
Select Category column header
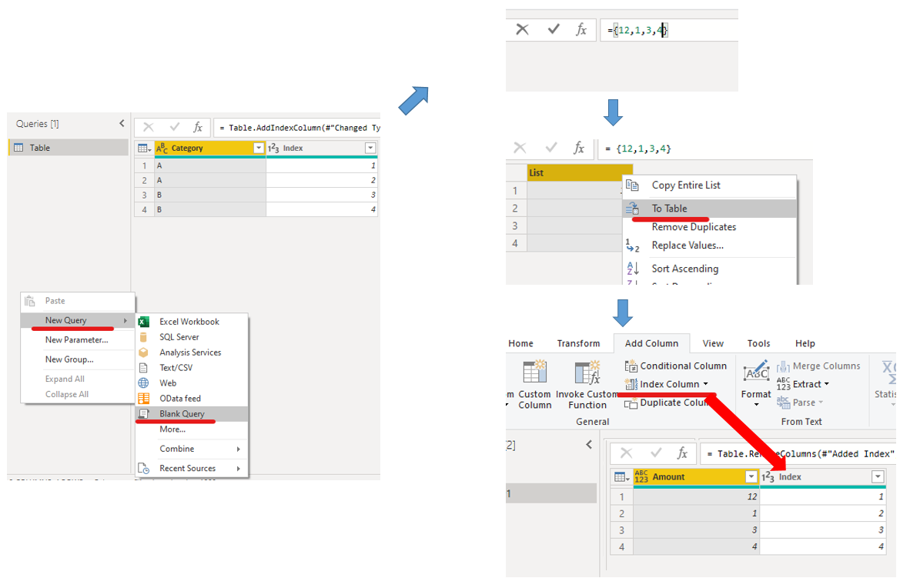[209, 148]
